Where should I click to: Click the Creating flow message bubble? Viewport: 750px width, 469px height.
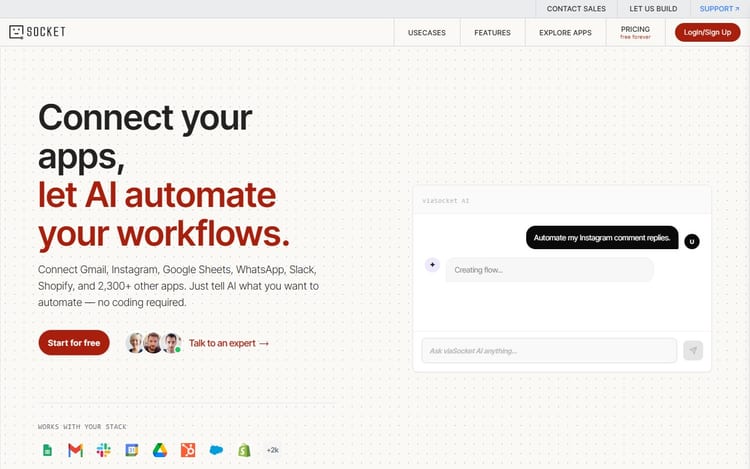pos(550,270)
